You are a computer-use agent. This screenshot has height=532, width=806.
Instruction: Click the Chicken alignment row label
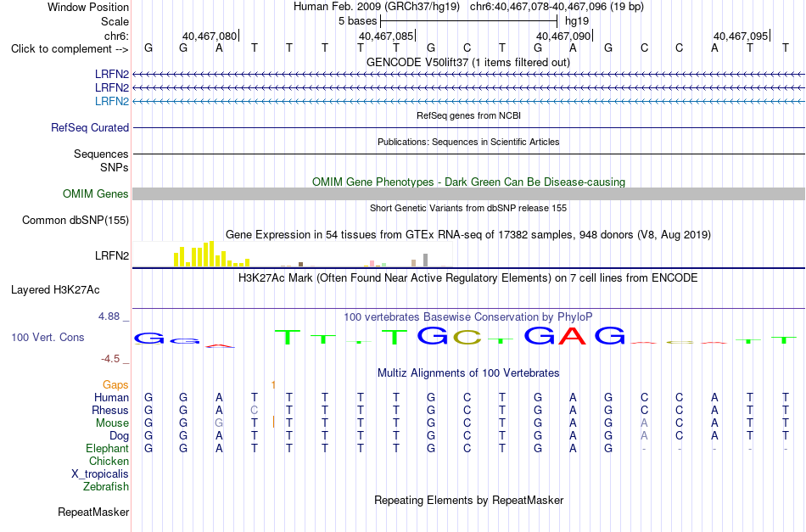[109, 461]
